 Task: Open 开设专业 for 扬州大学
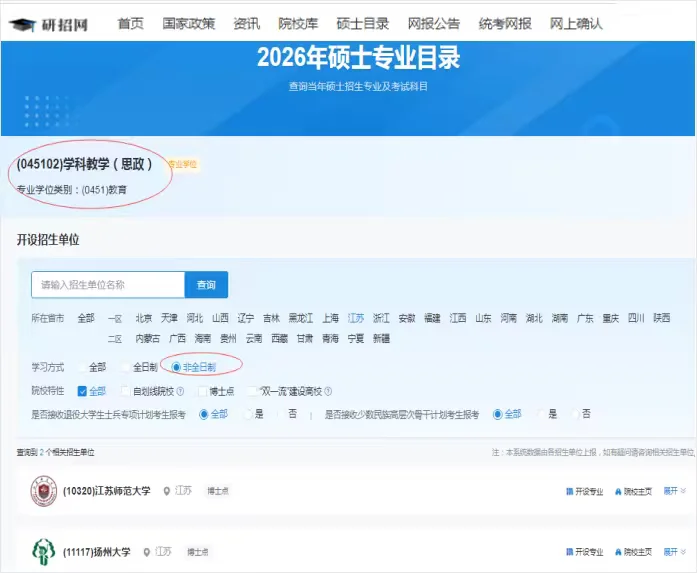[x=585, y=552]
